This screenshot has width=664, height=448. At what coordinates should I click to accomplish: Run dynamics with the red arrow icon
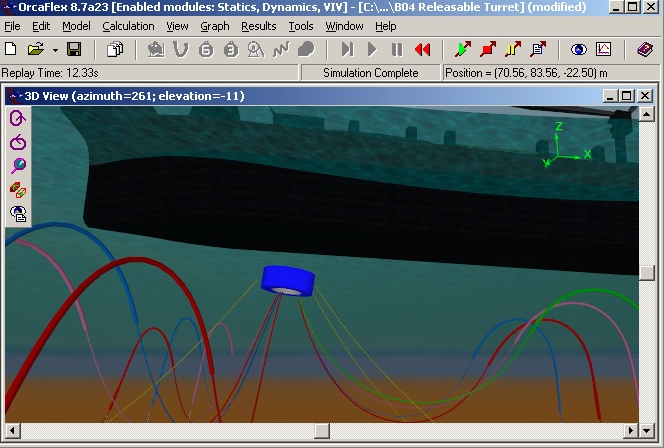pos(487,49)
